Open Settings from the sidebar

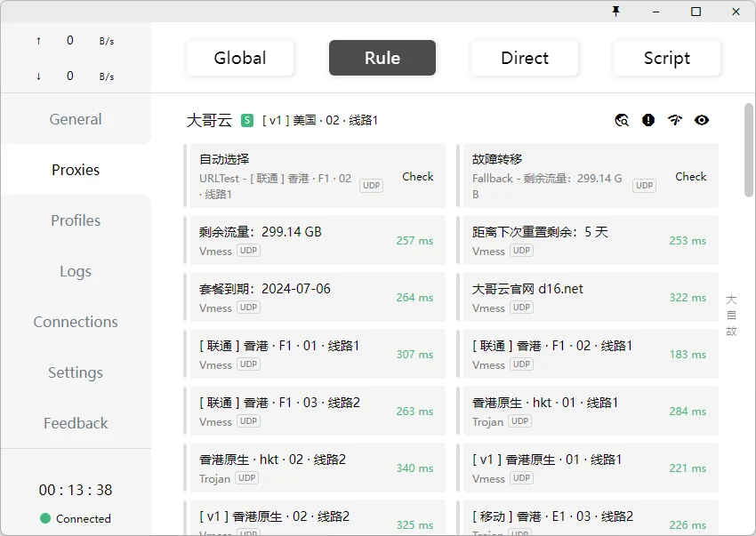click(x=76, y=372)
